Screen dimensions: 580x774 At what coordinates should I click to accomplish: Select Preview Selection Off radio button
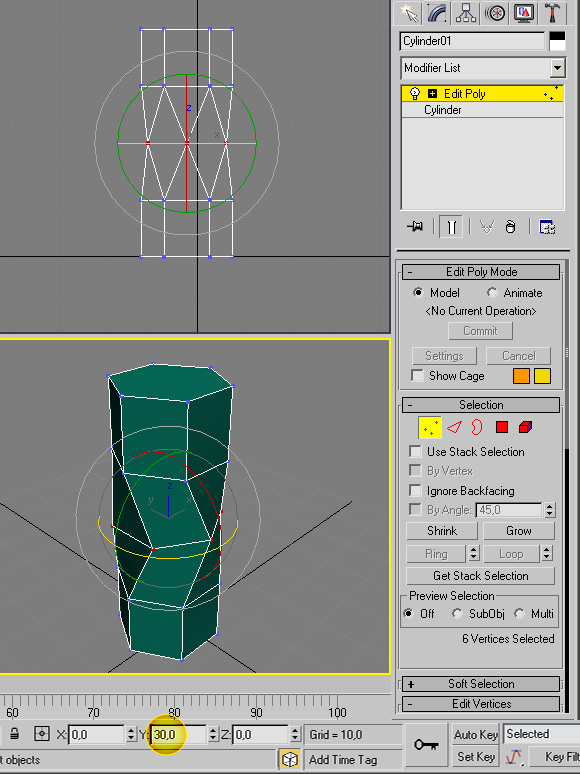408,614
